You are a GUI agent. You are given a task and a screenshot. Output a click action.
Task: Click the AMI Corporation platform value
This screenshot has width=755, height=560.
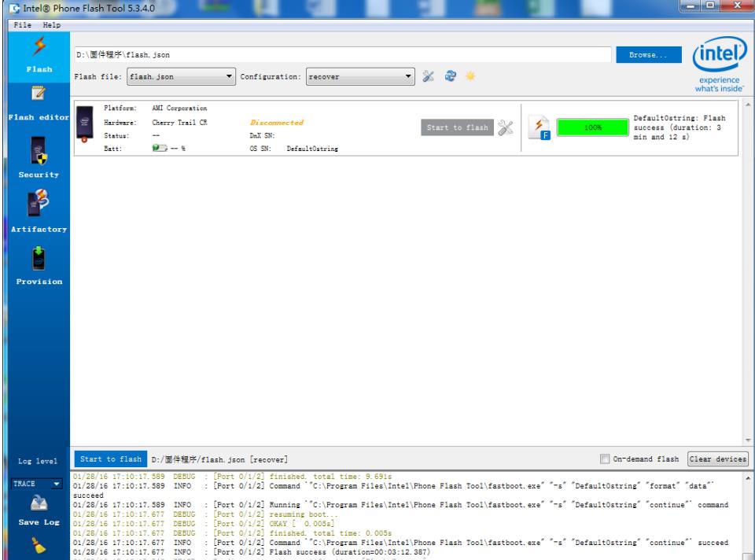click(x=179, y=108)
